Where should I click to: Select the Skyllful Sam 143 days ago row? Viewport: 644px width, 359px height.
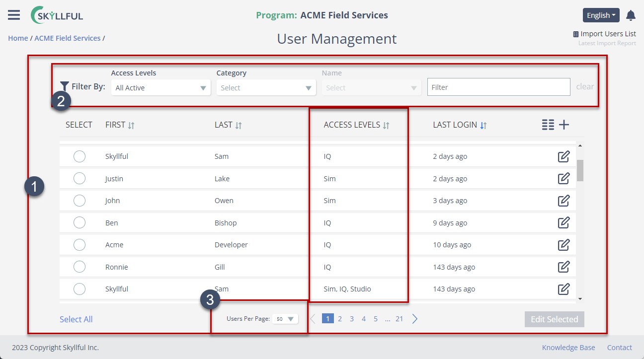pos(80,289)
